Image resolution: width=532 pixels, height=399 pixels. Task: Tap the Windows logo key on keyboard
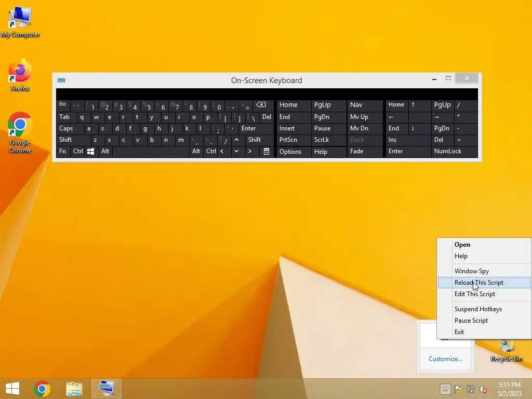pyautogui.click(x=90, y=152)
